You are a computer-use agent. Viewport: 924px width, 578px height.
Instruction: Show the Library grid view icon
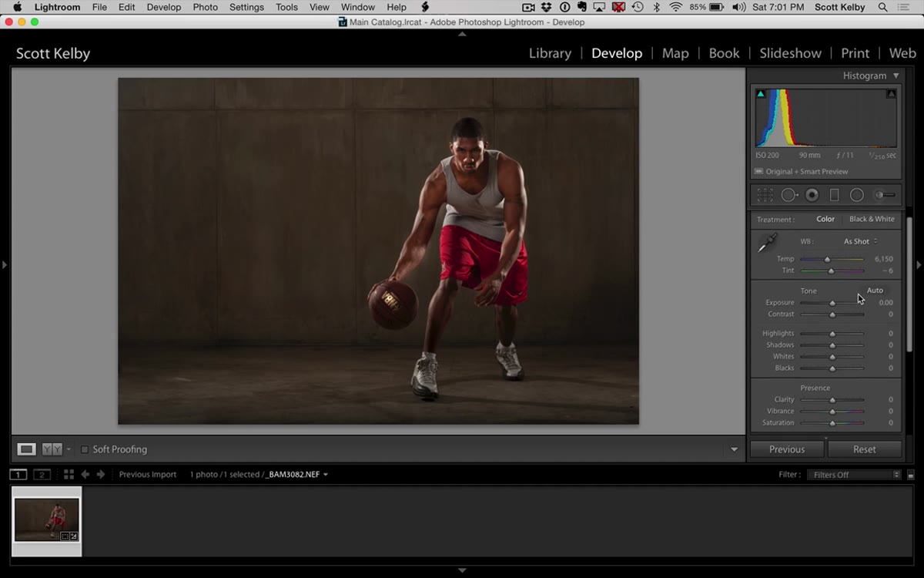tap(69, 475)
